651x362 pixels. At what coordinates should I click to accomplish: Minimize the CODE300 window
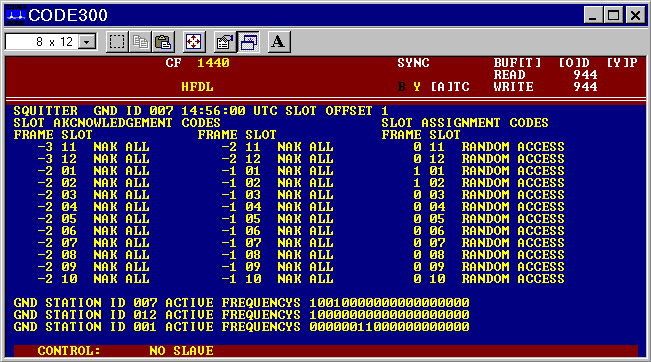(x=592, y=15)
